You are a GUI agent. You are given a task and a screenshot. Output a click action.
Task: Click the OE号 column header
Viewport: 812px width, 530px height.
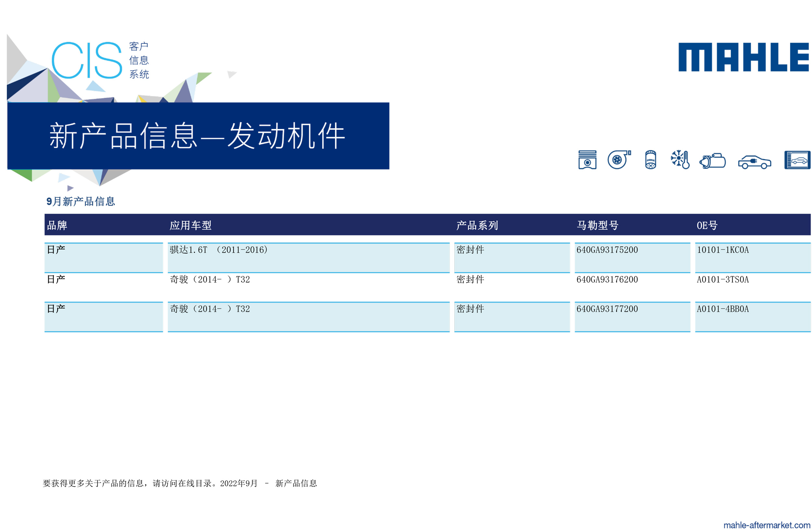click(x=707, y=225)
